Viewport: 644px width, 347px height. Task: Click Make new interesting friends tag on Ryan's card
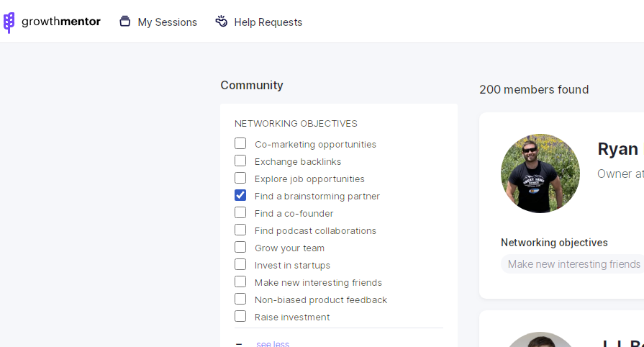pyautogui.click(x=573, y=264)
